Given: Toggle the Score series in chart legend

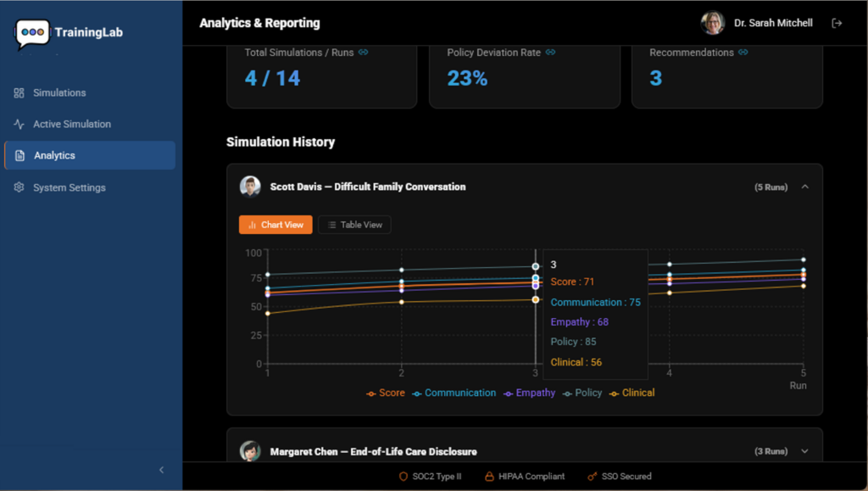Looking at the screenshot, I should click(x=386, y=393).
